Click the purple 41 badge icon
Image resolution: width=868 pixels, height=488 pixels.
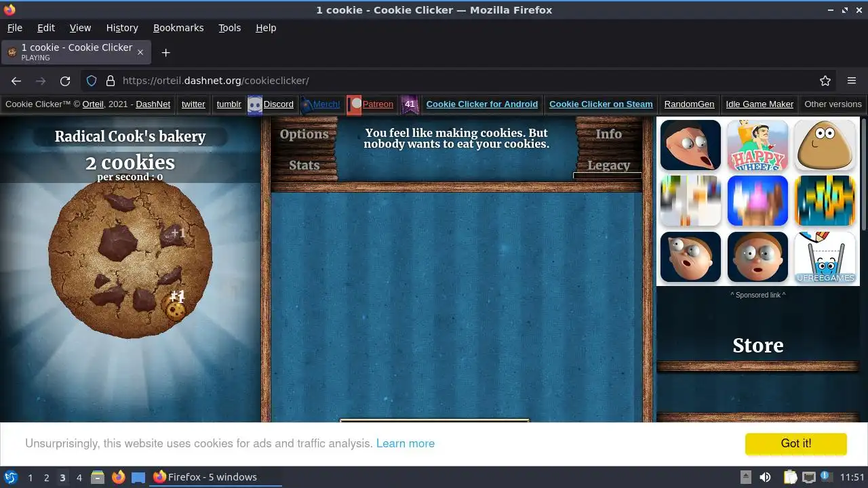coord(409,104)
